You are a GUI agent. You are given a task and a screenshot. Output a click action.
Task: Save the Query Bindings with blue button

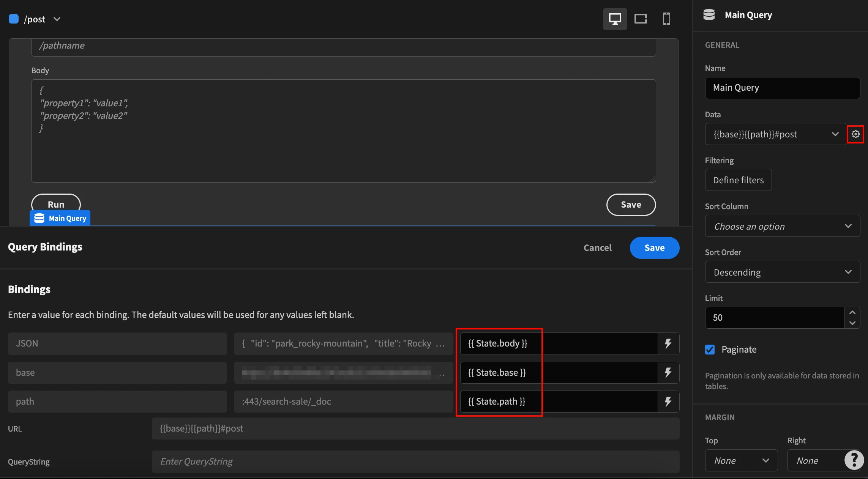655,248
